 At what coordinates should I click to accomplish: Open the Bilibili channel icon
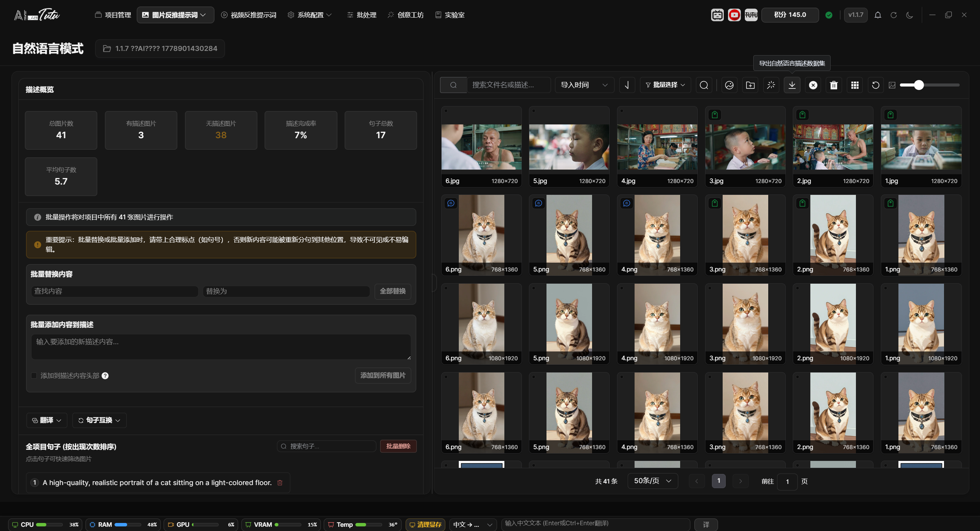click(717, 15)
